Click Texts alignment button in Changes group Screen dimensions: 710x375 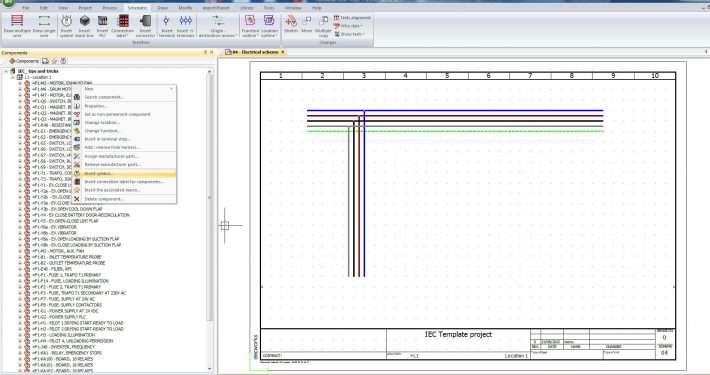352,18
